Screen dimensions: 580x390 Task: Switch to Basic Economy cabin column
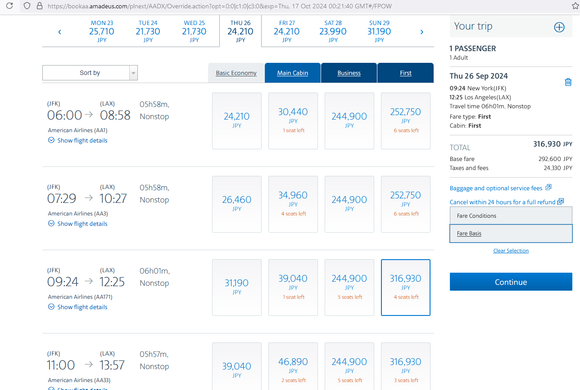coord(236,73)
